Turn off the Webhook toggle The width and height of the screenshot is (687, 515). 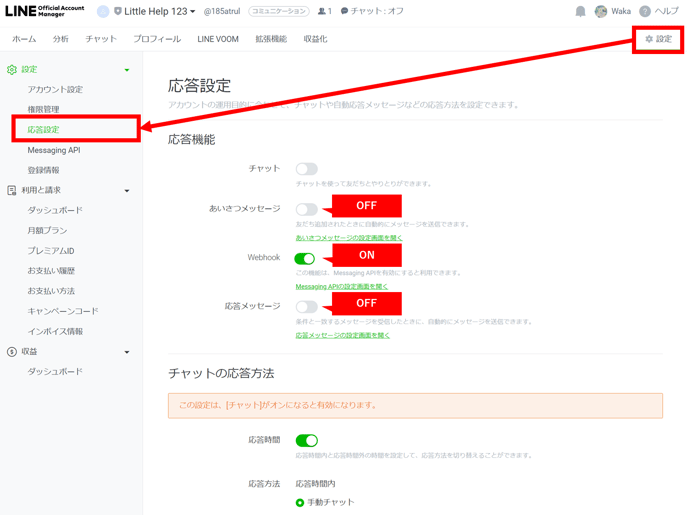(x=305, y=258)
